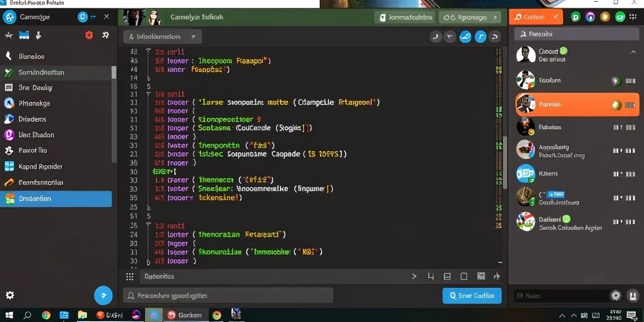Click the downward pin icon beside the blue castle icon
The width and height of the screenshot is (644, 322).
pos(38,35)
